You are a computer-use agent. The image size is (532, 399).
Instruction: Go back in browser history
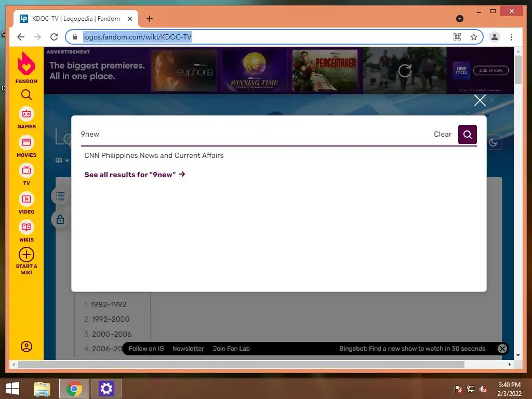21,37
